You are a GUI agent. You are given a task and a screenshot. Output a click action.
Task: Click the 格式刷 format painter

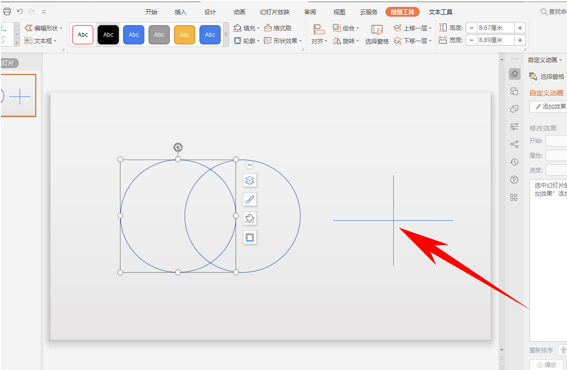(x=278, y=28)
